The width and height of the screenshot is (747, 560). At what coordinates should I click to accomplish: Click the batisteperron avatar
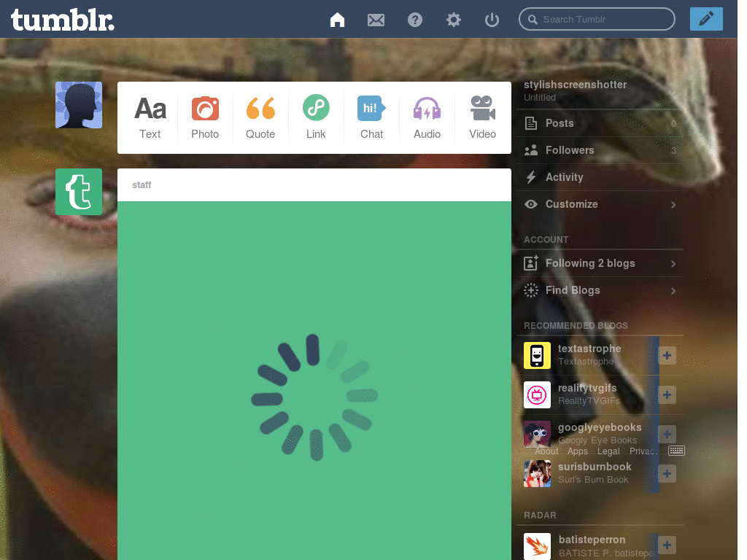click(x=537, y=546)
